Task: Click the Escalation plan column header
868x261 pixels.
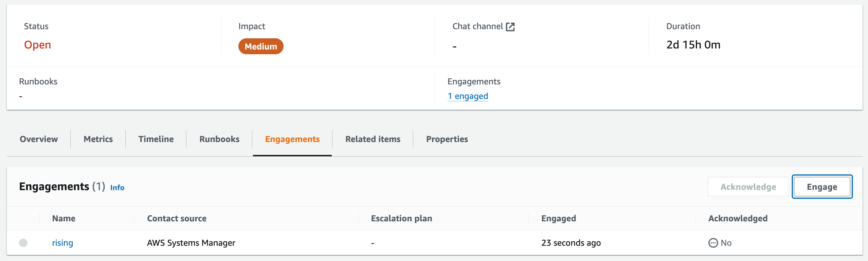Action: 401,218
